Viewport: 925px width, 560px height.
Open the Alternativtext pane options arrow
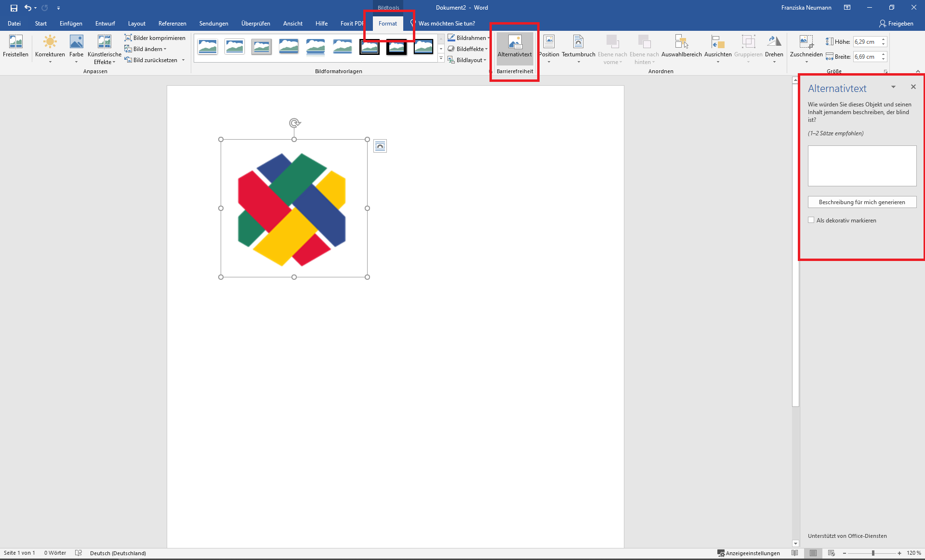(893, 87)
